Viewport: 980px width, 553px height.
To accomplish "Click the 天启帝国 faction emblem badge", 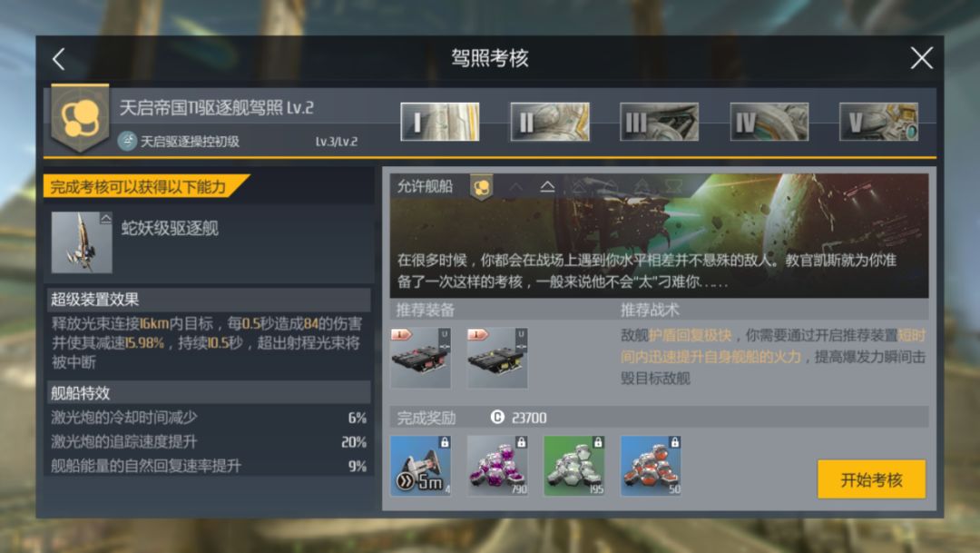I will 80,119.
